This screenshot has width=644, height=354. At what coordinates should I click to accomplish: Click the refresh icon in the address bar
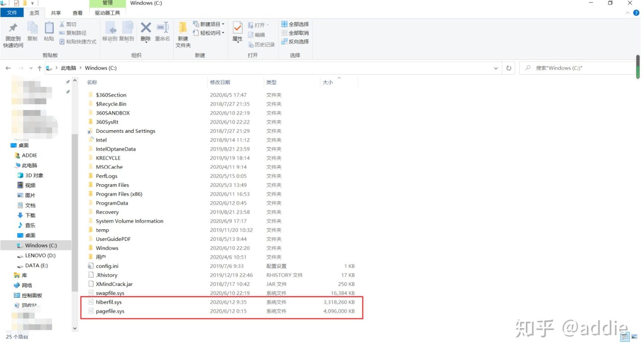509,67
